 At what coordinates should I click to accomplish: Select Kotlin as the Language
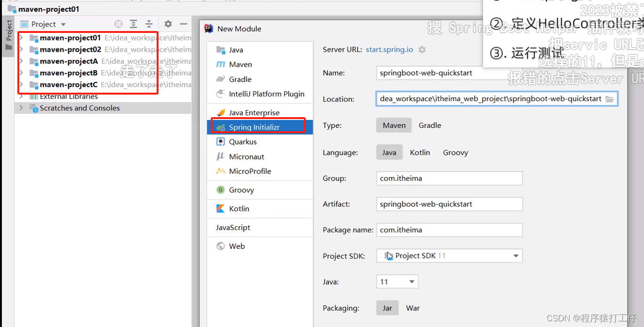[420, 152]
